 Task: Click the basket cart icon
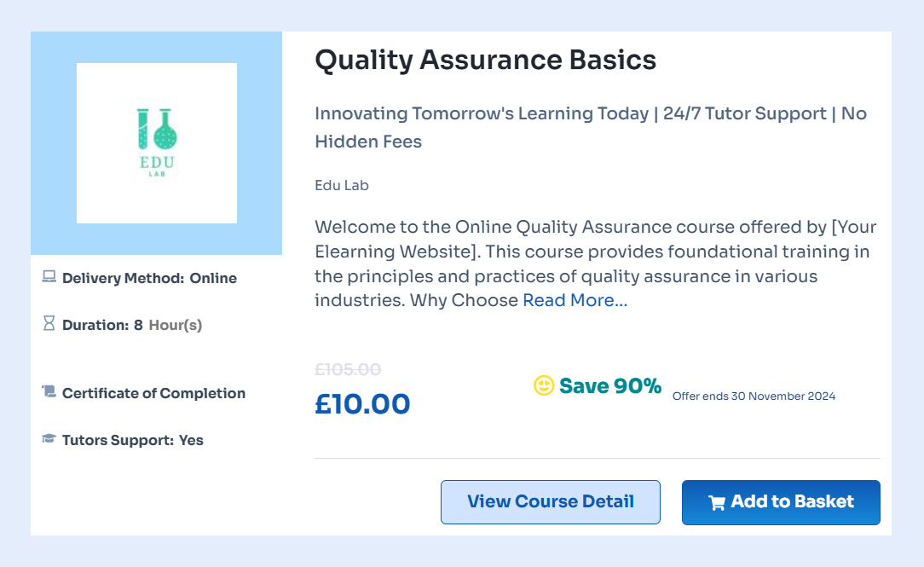(x=717, y=502)
